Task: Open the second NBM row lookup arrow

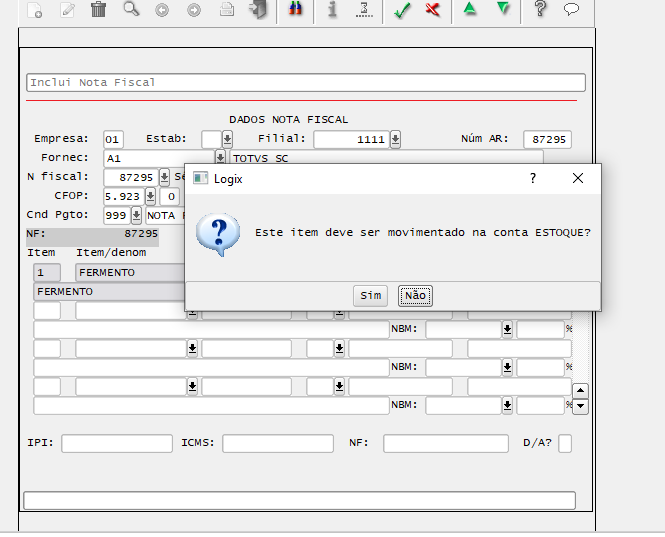Action: point(507,367)
